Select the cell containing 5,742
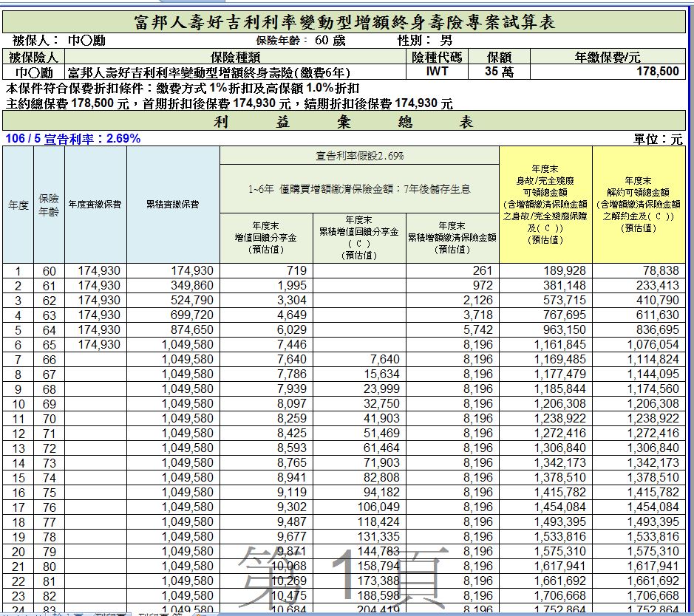Image resolution: width=694 pixels, height=616 pixels. click(452, 330)
